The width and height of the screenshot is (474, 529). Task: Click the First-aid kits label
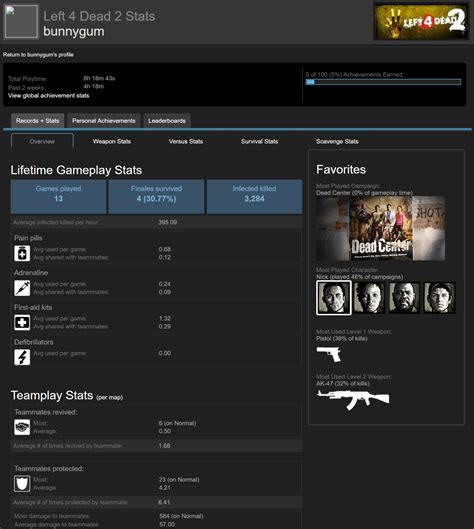tap(33, 307)
